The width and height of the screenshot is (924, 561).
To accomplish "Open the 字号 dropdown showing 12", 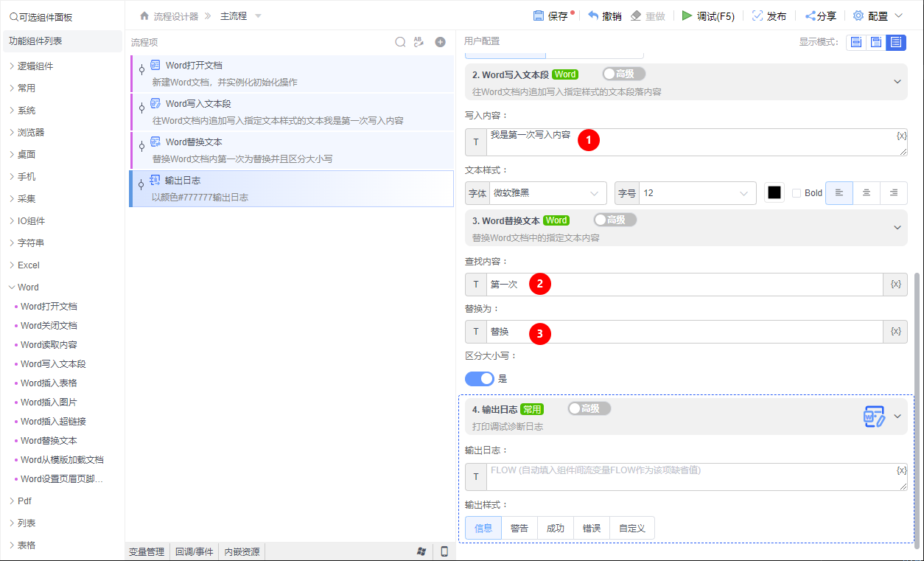I will [696, 192].
